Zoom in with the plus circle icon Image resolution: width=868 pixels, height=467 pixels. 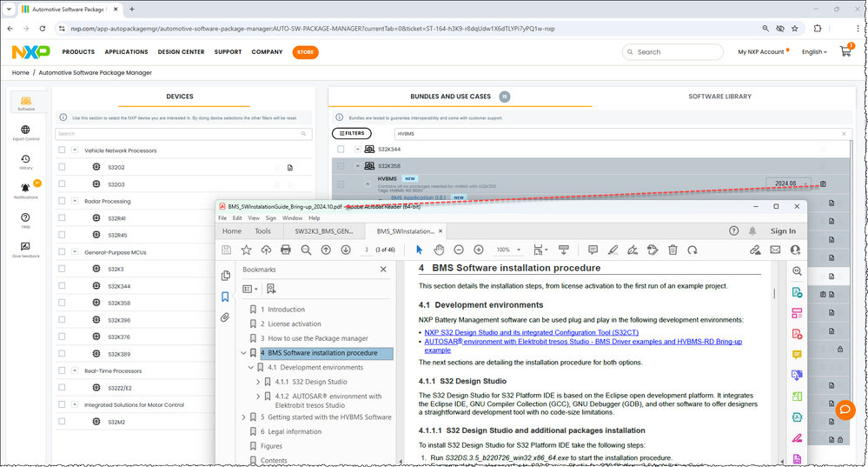(x=479, y=250)
